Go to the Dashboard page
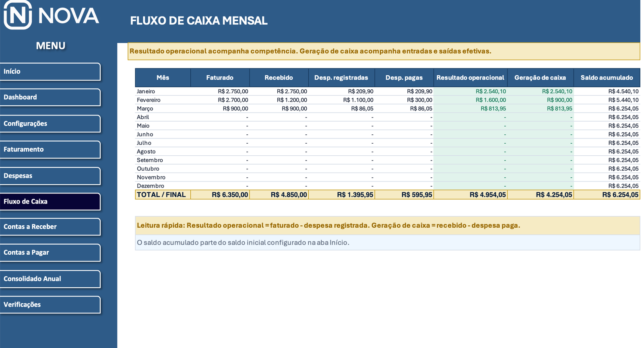The width and height of the screenshot is (644, 348). [x=50, y=97]
